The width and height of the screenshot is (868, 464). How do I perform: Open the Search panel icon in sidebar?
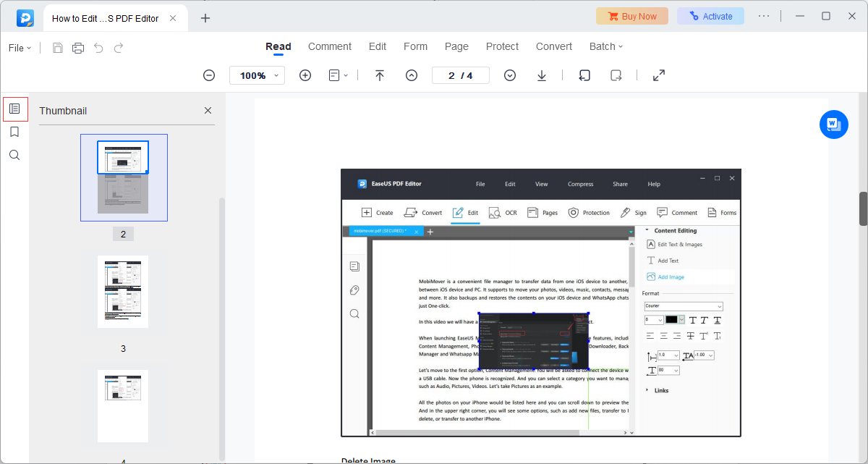coord(14,155)
